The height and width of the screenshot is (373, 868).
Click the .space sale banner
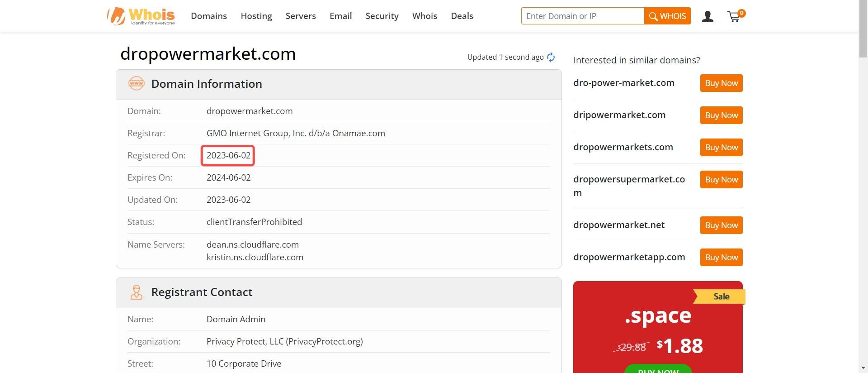coord(658,327)
